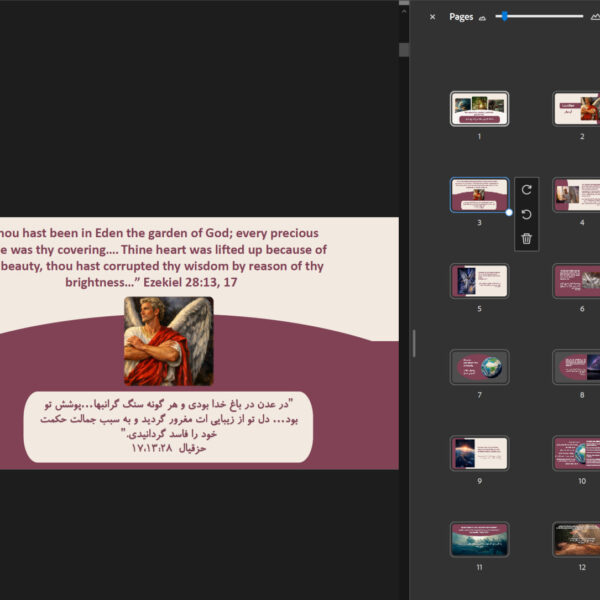Pick the page 9 thumbnail
This screenshot has height=600, width=600.
pos(479,453)
